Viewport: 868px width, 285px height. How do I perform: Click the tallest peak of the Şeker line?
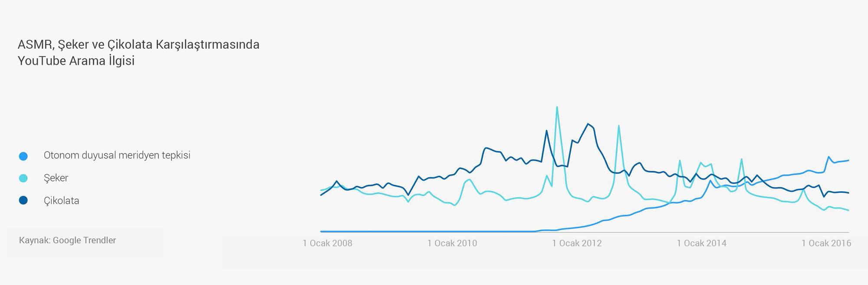(557, 107)
